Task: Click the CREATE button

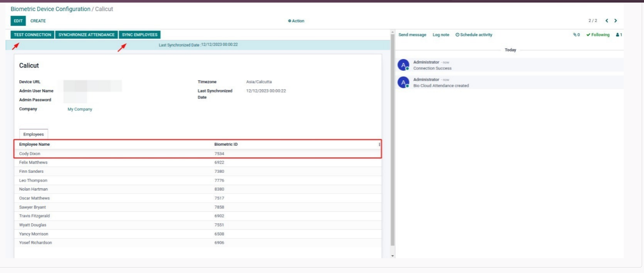Action: click(38, 21)
